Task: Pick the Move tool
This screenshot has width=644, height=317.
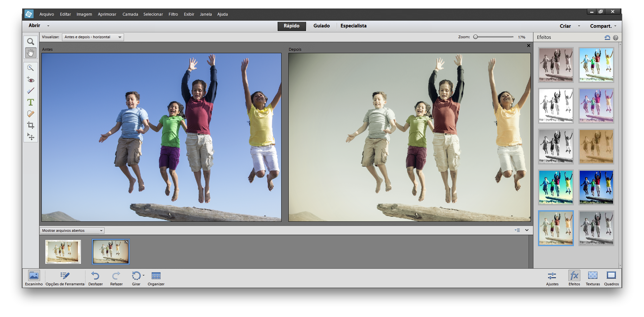Action: (x=31, y=136)
